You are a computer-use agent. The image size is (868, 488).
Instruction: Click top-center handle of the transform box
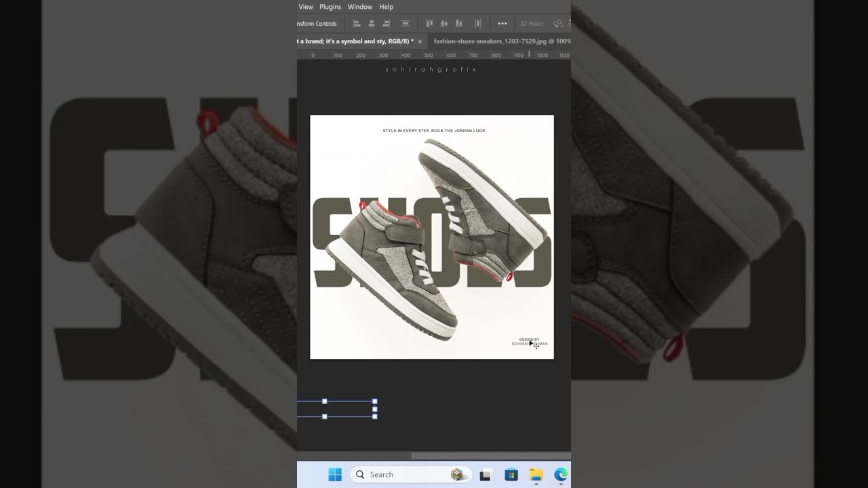[324, 401]
